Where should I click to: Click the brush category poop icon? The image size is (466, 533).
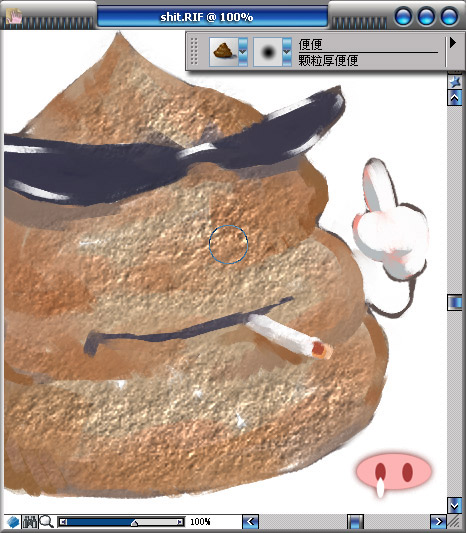click(x=223, y=52)
